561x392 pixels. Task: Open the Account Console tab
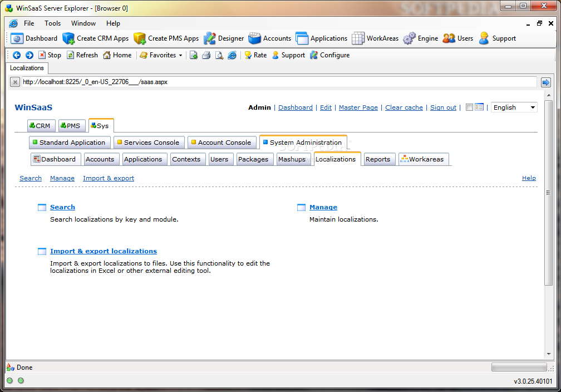(222, 143)
